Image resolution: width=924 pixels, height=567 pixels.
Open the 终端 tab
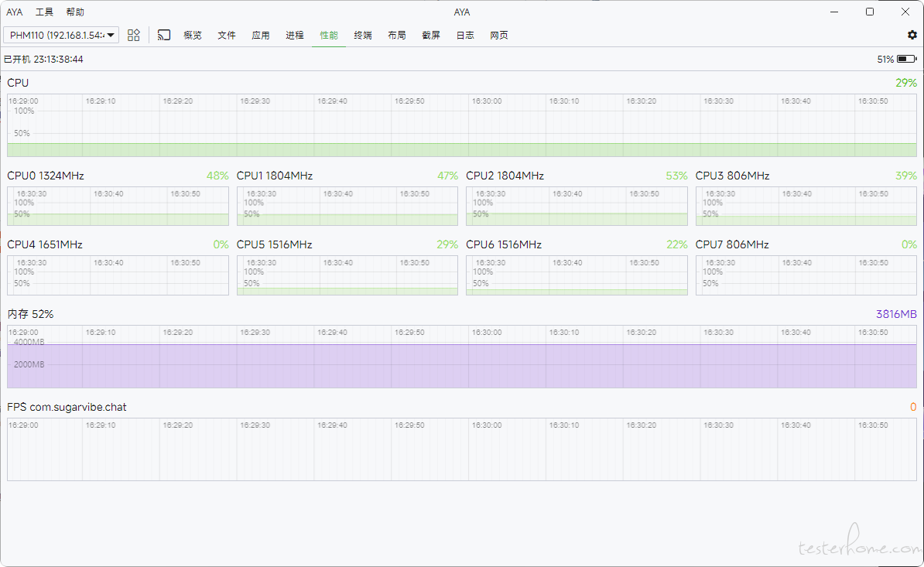click(363, 36)
